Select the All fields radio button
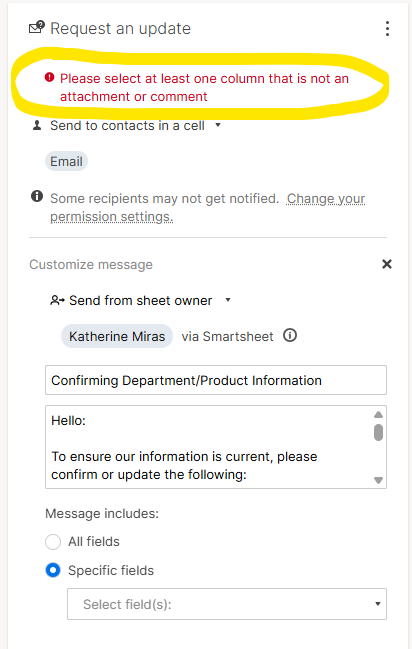The height and width of the screenshot is (649, 412). 53,541
